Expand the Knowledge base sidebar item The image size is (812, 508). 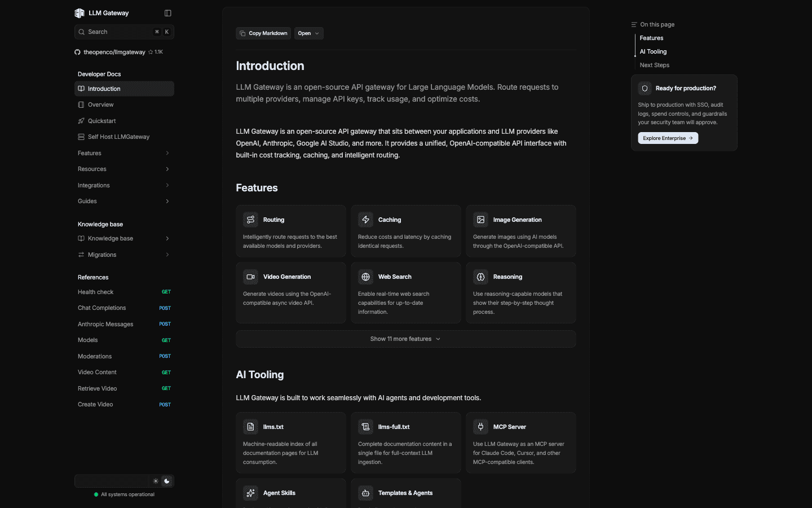(124, 238)
